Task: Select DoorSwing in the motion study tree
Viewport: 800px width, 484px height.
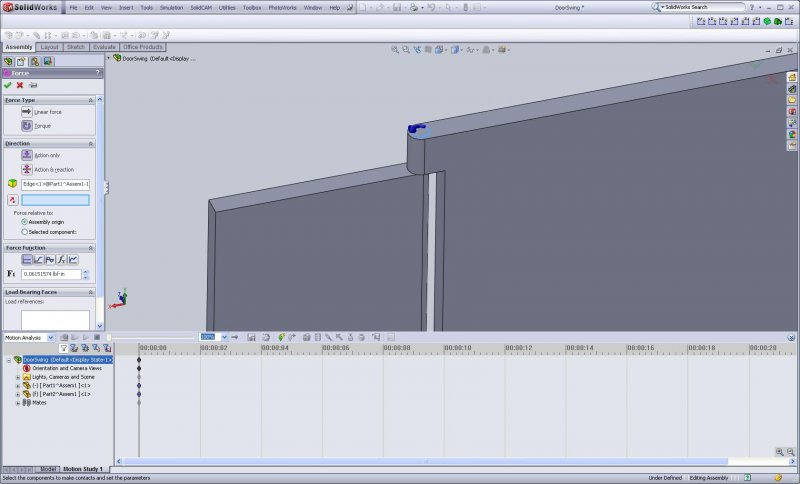Action: pyautogui.click(x=67, y=360)
